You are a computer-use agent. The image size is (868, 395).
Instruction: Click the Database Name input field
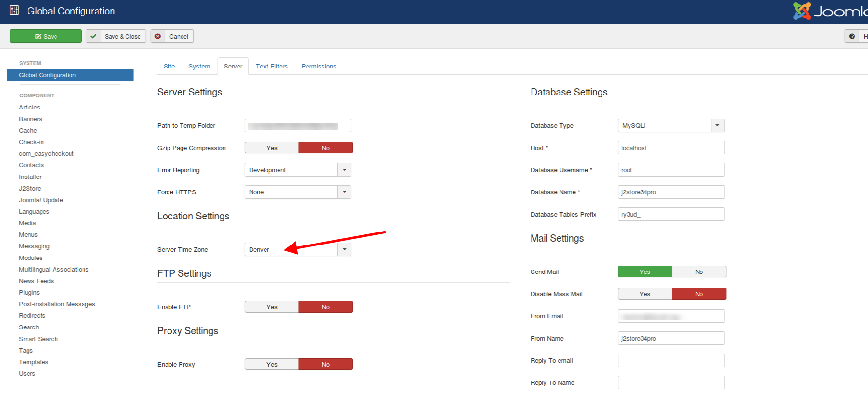pos(671,192)
